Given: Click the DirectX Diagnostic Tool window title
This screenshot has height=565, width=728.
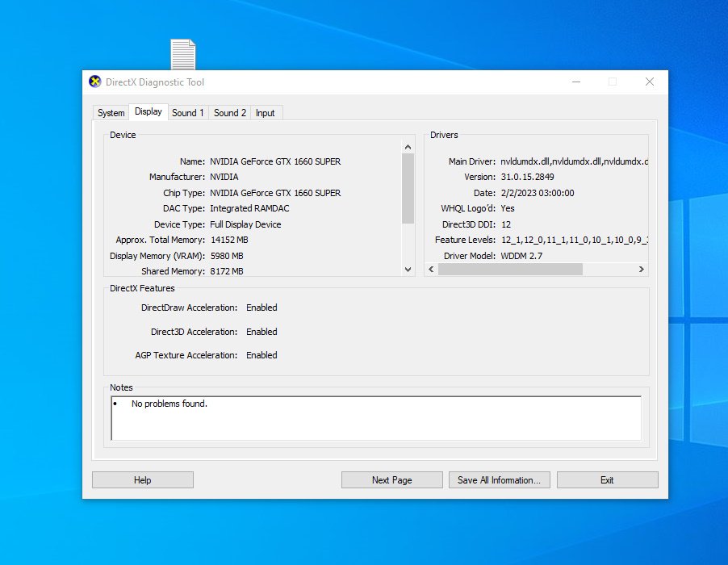Looking at the screenshot, I should point(155,82).
